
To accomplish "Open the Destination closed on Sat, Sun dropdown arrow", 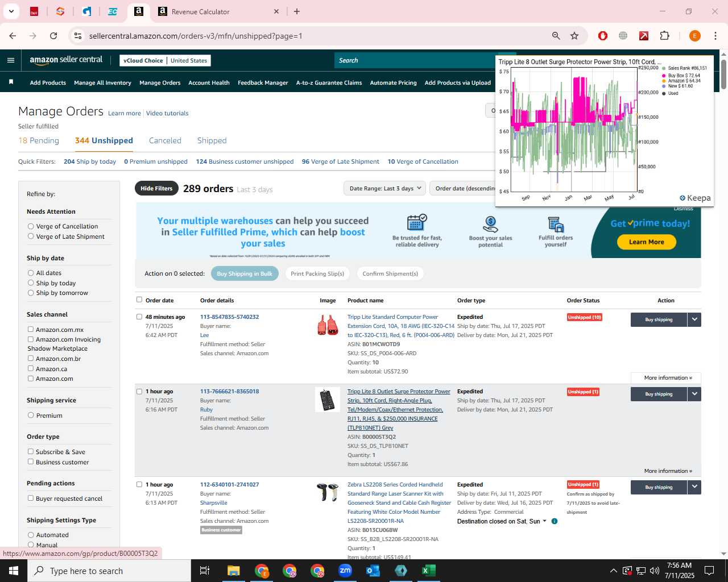I will (x=544, y=521).
